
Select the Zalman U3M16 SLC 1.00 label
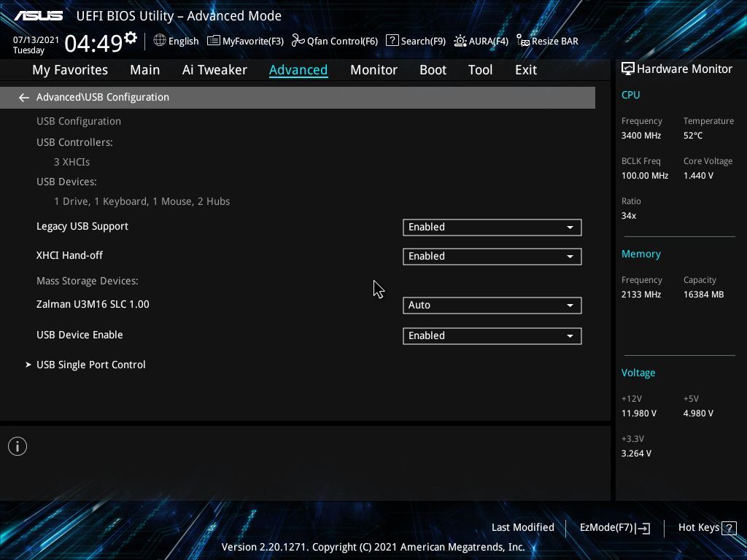[93, 304]
